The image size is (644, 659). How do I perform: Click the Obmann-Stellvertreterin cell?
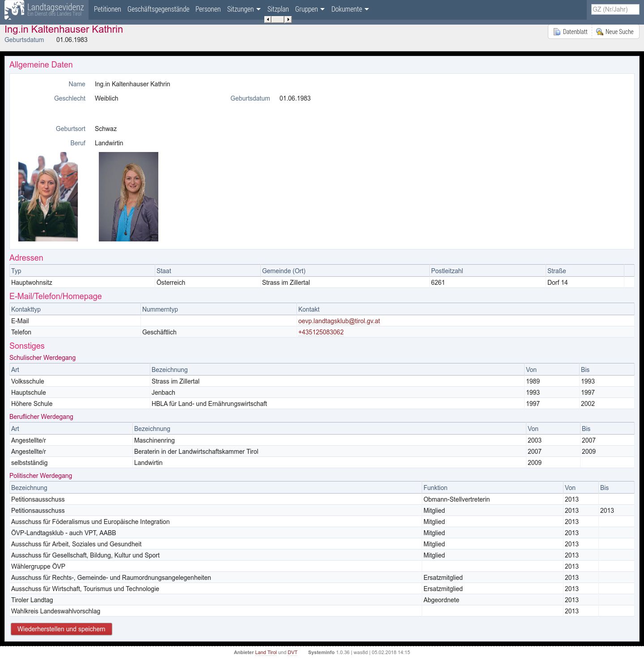coord(492,499)
